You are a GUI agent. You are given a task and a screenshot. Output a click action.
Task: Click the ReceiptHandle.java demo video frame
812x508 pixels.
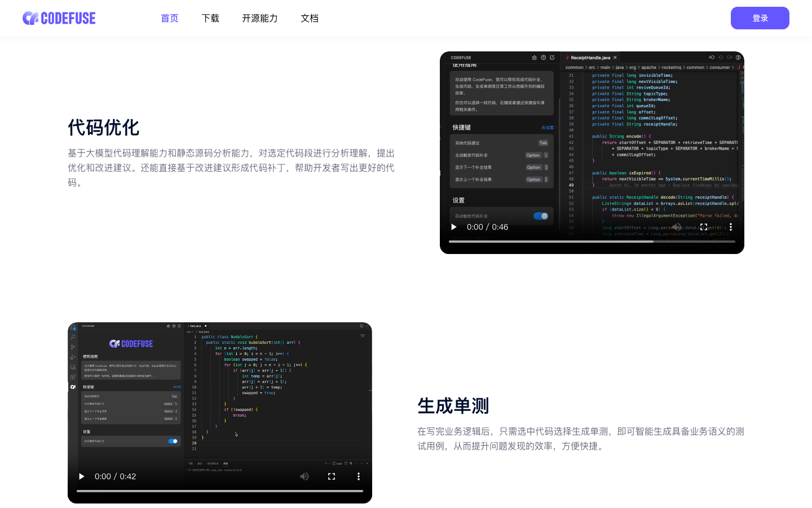592,152
